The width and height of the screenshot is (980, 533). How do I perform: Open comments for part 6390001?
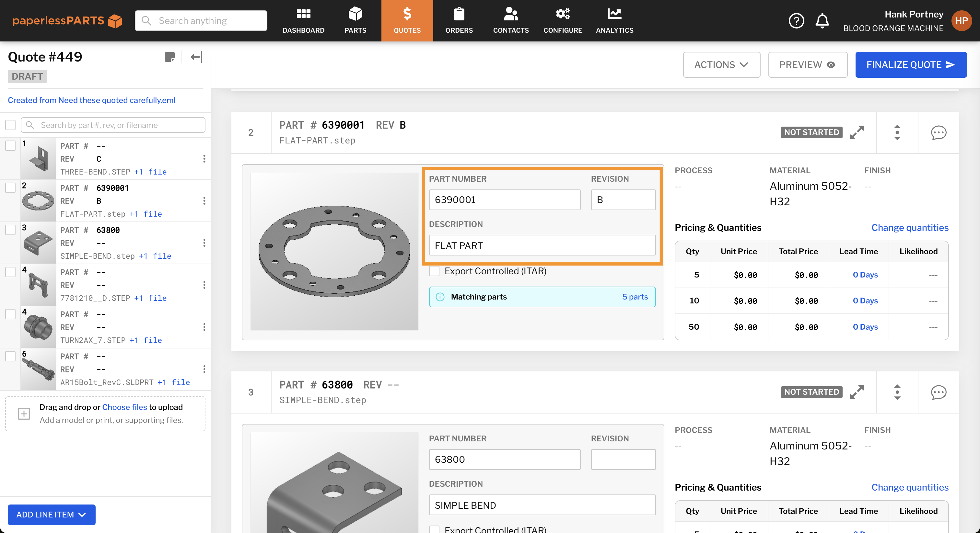coord(938,133)
